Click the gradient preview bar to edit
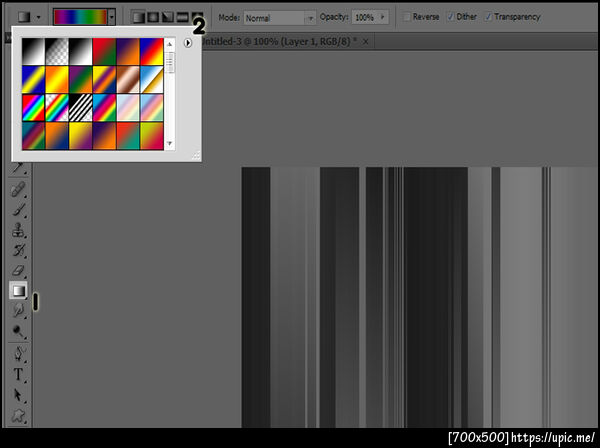Image resolution: width=600 pixels, height=448 pixels. [x=80, y=17]
